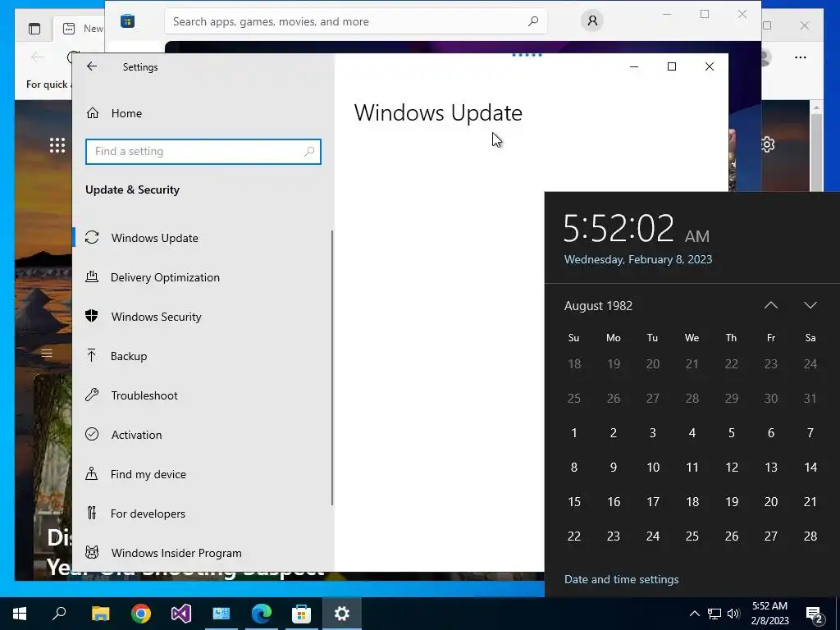Click the Edge back arrow
The width and height of the screenshot is (840, 630).
[38, 57]
